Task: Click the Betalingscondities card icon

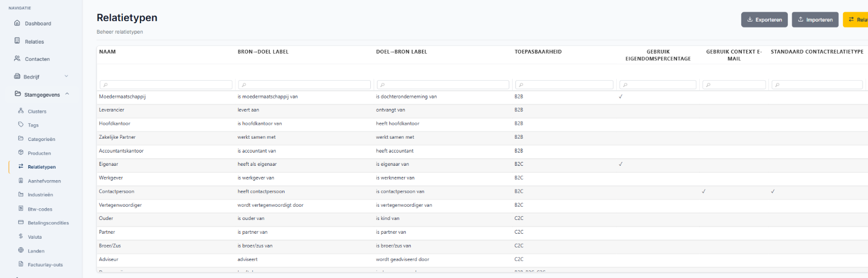Action: [20, 223]
